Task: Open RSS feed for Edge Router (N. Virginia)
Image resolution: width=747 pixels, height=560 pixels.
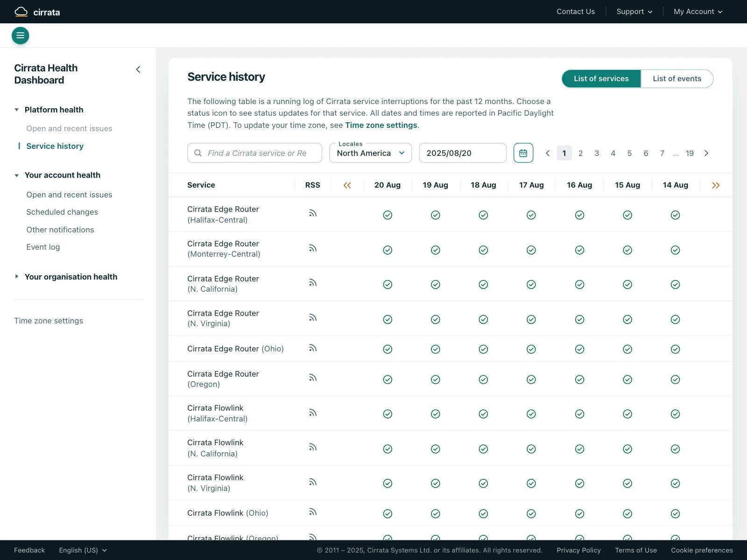Action: pos(313,318)
